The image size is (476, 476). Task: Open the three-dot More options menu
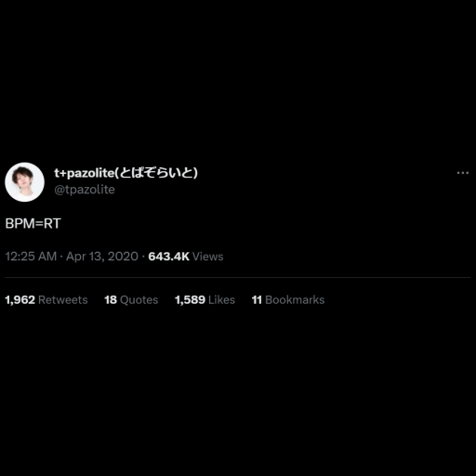point(462,173)
